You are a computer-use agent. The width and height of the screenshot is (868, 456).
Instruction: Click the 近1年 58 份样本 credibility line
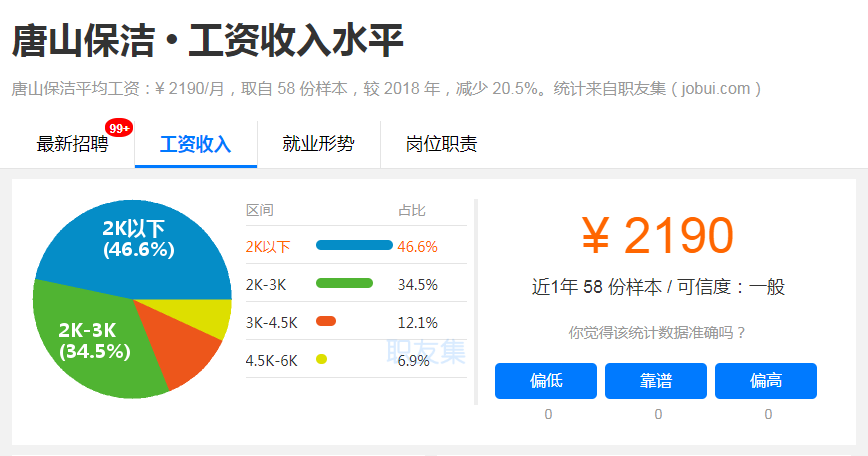[658, 287]
